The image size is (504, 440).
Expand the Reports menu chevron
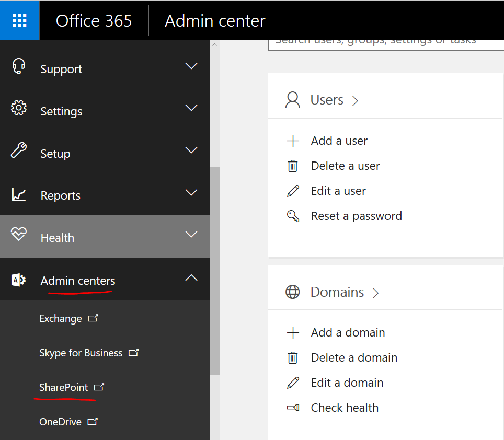click(191, 192)
